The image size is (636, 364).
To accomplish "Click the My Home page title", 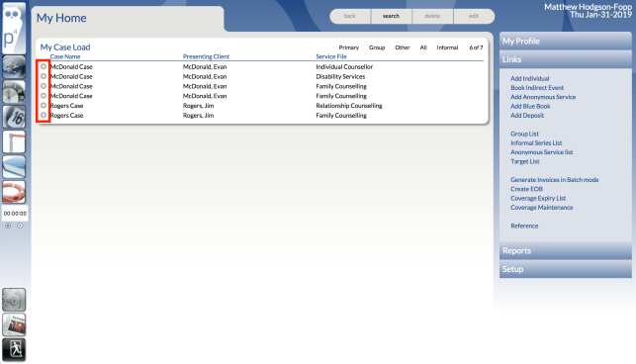I will coord(61,18).
